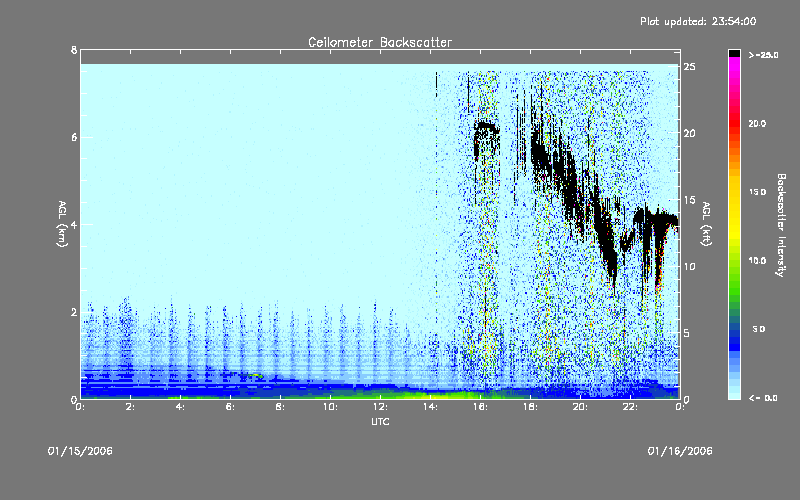This screenshot has height=500, width=800.
Task: Click the '15.0' colorbar label
Action: (757, 192)
